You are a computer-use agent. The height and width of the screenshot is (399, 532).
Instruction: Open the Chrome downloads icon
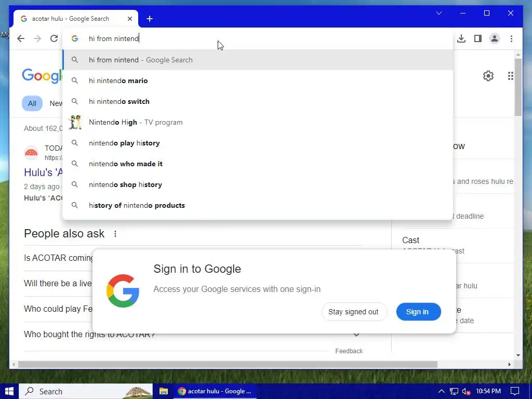coord(461,38)
